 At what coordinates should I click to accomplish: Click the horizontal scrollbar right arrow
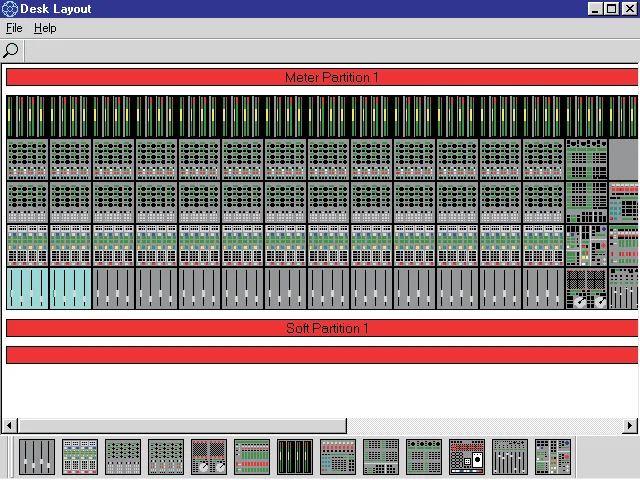click(x=630, y=425)
